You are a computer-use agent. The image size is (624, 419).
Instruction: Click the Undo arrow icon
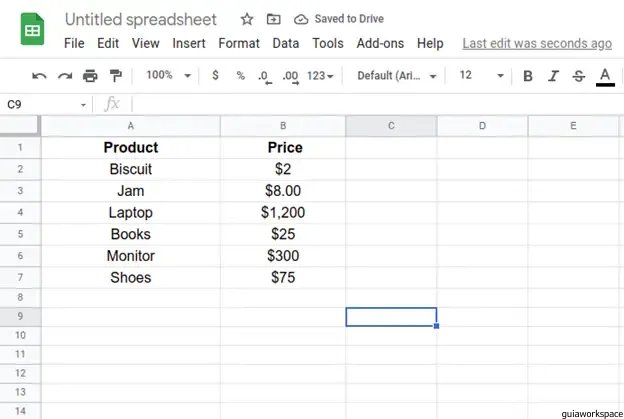tap(39, 76)
